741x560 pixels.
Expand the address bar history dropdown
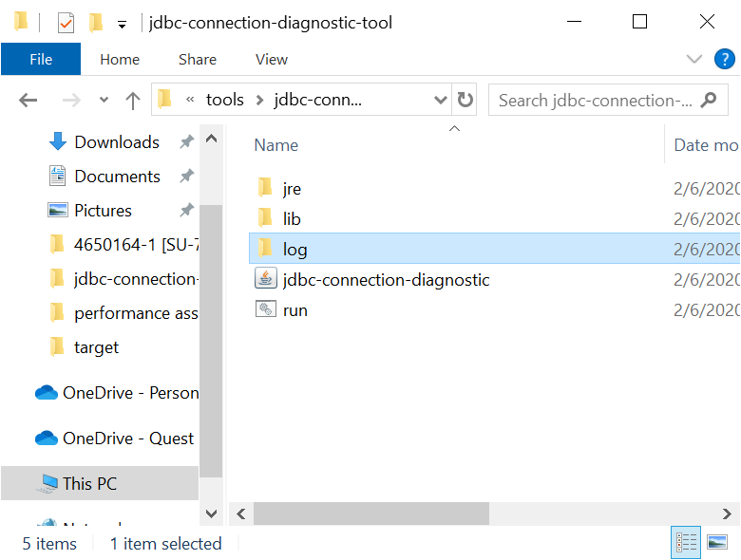click(x=440, y=100)
